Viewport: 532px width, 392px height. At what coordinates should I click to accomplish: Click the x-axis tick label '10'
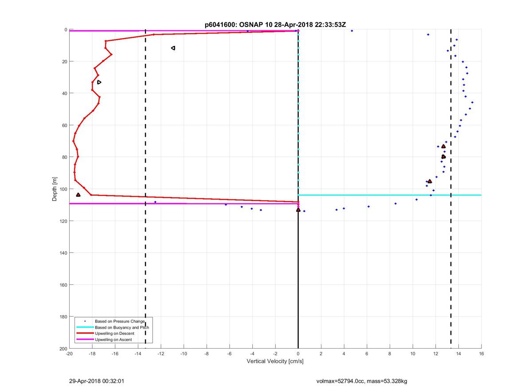pyautogui.click(x=413, y=354)
